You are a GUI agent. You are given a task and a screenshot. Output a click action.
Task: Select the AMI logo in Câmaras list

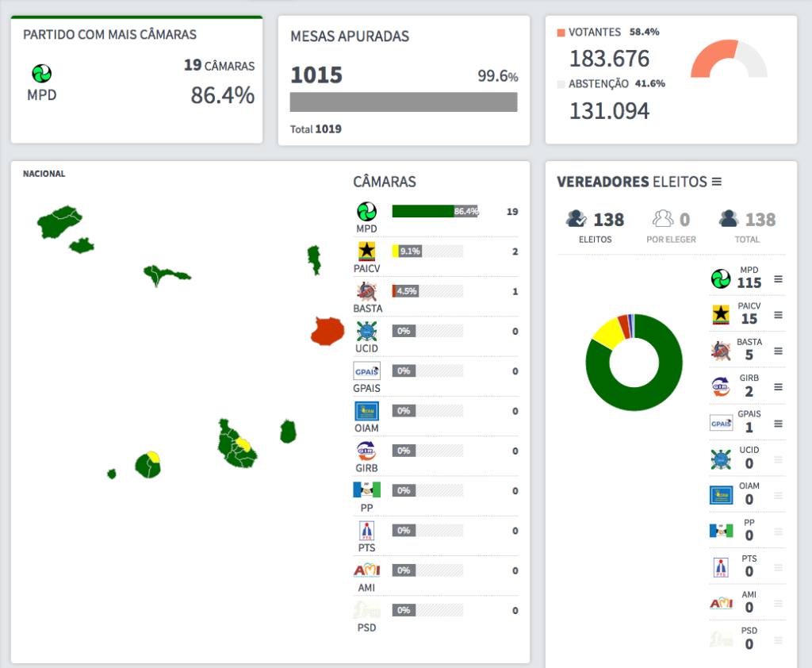coord(366,570)
